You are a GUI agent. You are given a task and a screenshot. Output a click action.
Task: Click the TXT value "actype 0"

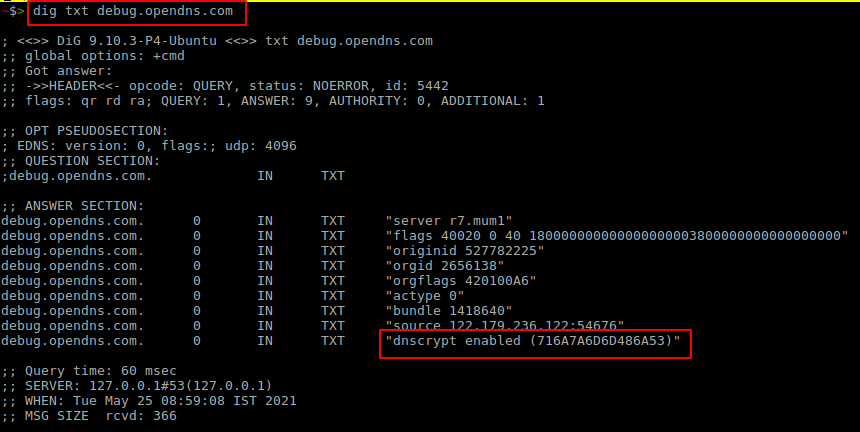(x=425, y=296)
